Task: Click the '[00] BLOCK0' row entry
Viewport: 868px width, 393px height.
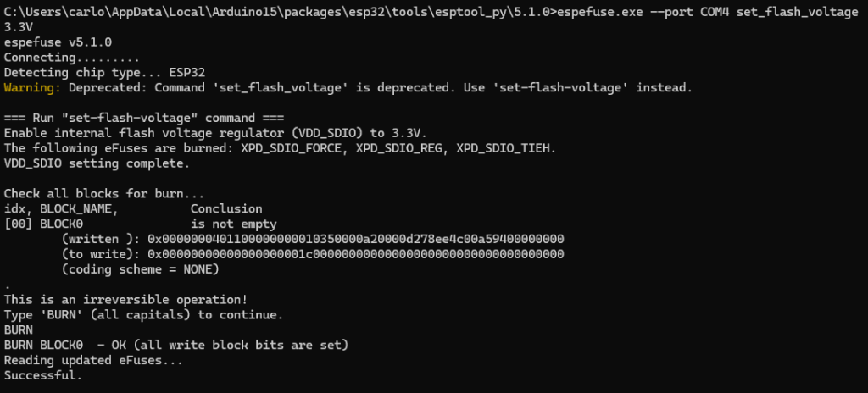Action: click(43, 224)
